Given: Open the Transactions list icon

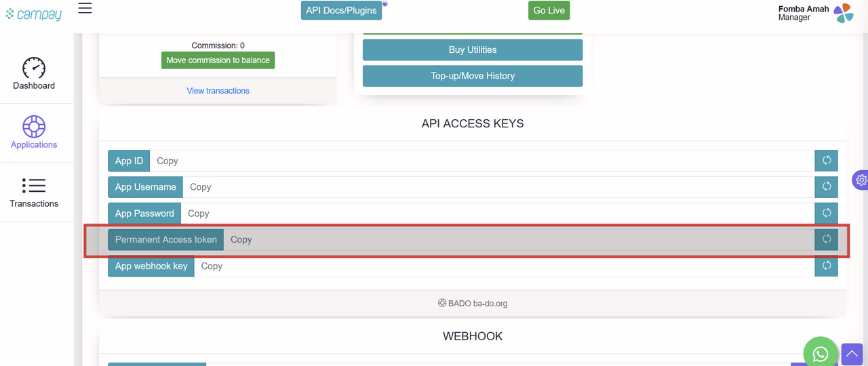Looking at the screenshot, I should tap(34, 185).
